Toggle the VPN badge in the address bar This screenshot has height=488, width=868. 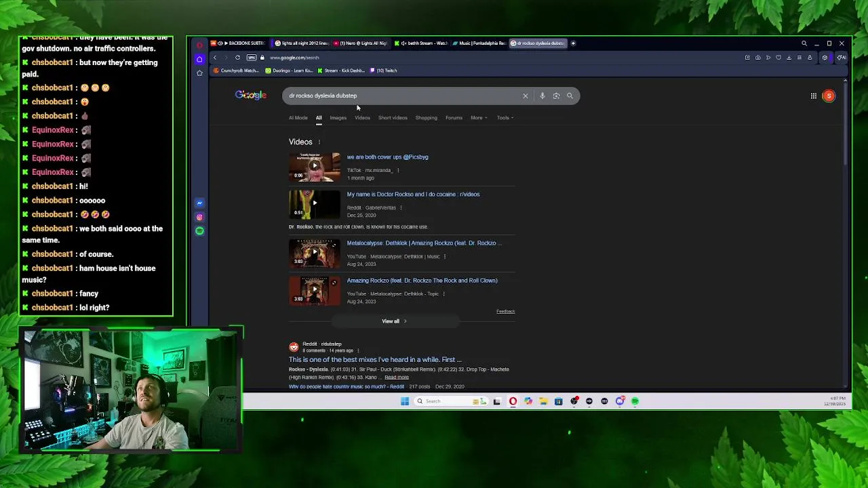(252, 58)
